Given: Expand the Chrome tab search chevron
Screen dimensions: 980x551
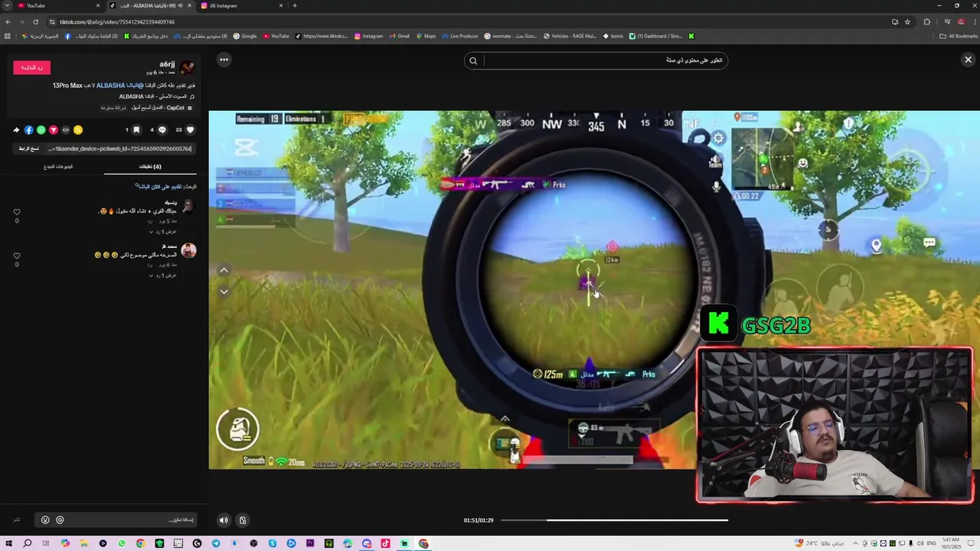Looking at the screenshot, I should [6, 5].
